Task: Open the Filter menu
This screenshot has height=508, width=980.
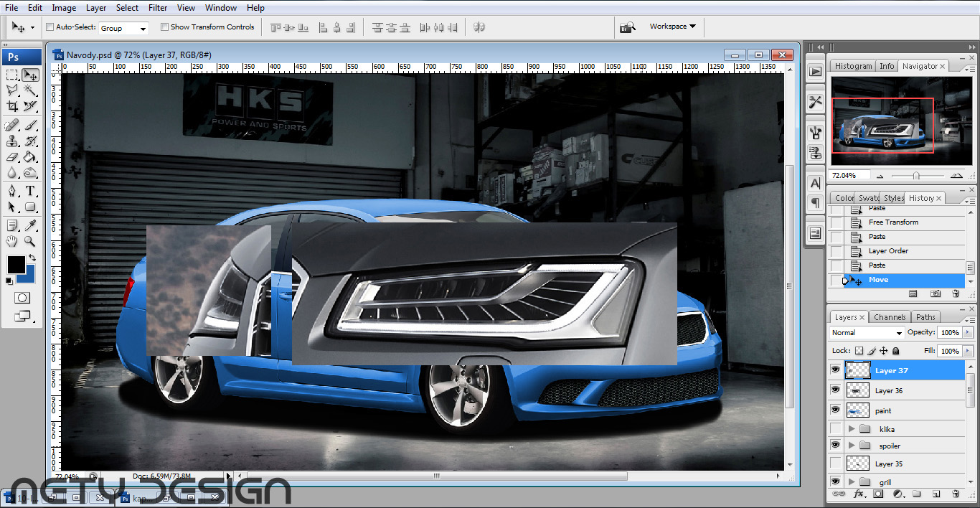Action: 158,8
